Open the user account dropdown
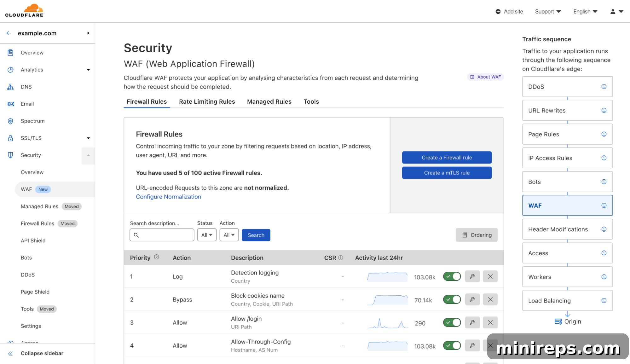The image size is (630, 364). (x=617, y=12)
